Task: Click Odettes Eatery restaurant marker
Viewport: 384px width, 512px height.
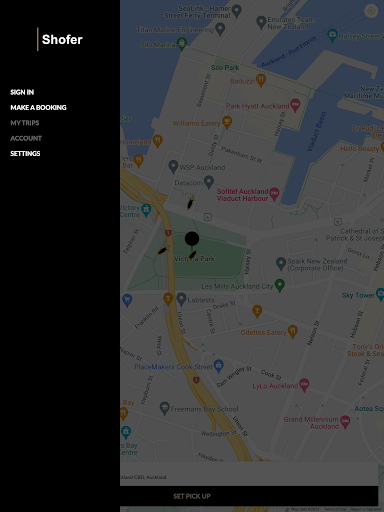Action: coord(293,332)
